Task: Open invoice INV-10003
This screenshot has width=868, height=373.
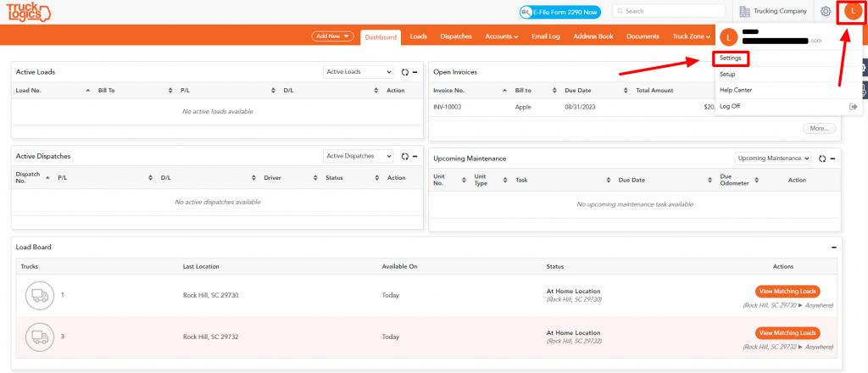Action: [448, 108]
